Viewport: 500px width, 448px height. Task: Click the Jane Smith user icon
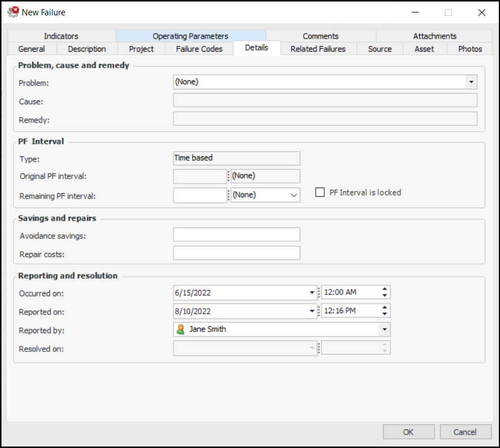pos(180,329)
